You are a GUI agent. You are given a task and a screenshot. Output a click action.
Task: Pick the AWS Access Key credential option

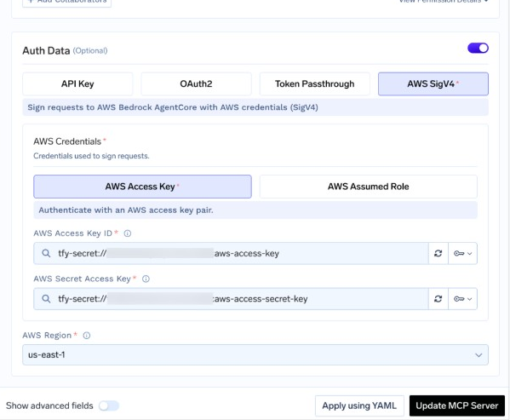coord(142,187)
